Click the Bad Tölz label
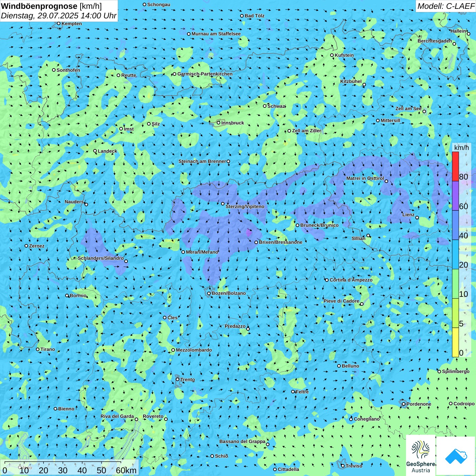476x476 pixels. (x=254, y=16)
